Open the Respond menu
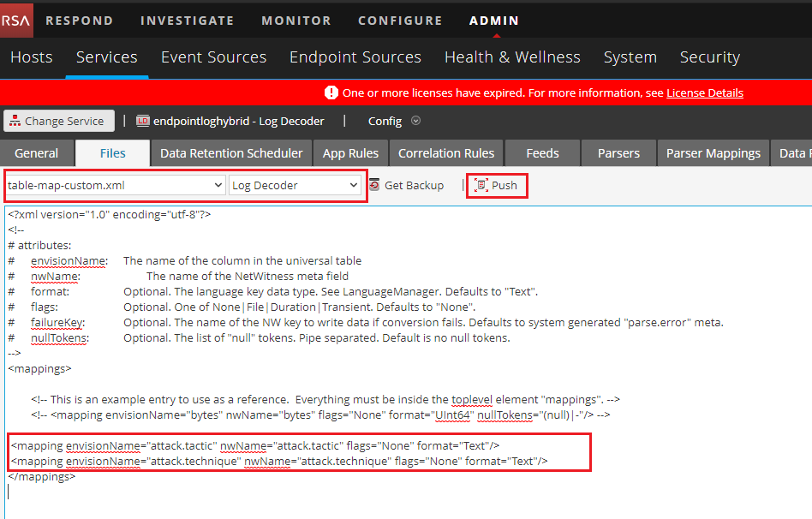 79,20
